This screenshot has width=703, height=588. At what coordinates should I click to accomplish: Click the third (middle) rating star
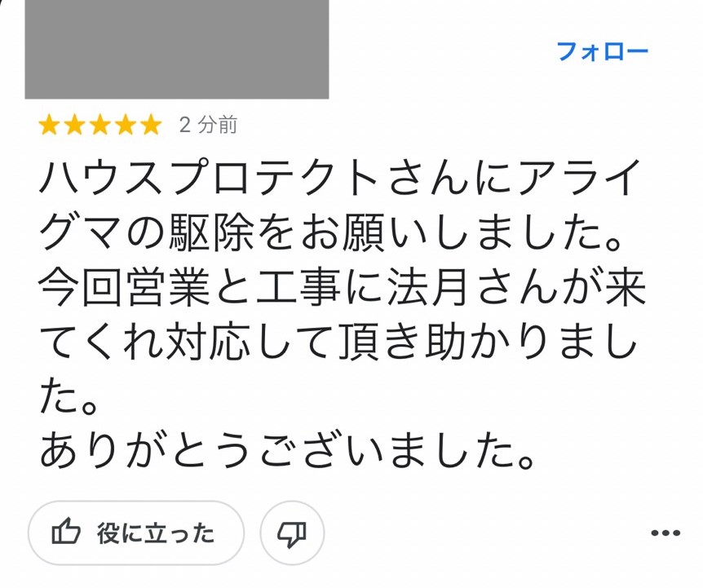point(100,125)
